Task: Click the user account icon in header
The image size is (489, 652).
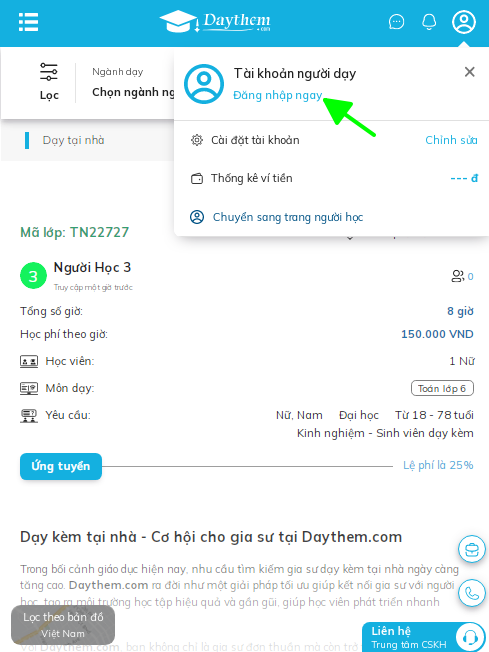Action: (464, 22)
